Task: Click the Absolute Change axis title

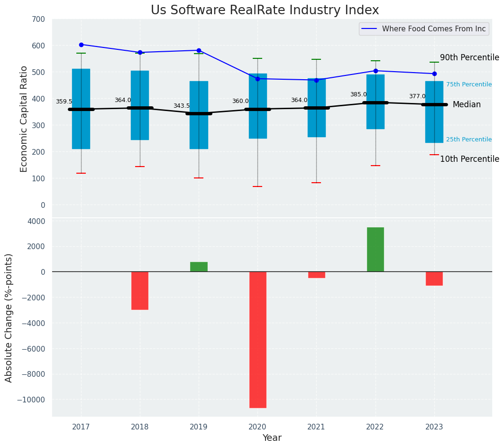Action: [x=9, y=317]
